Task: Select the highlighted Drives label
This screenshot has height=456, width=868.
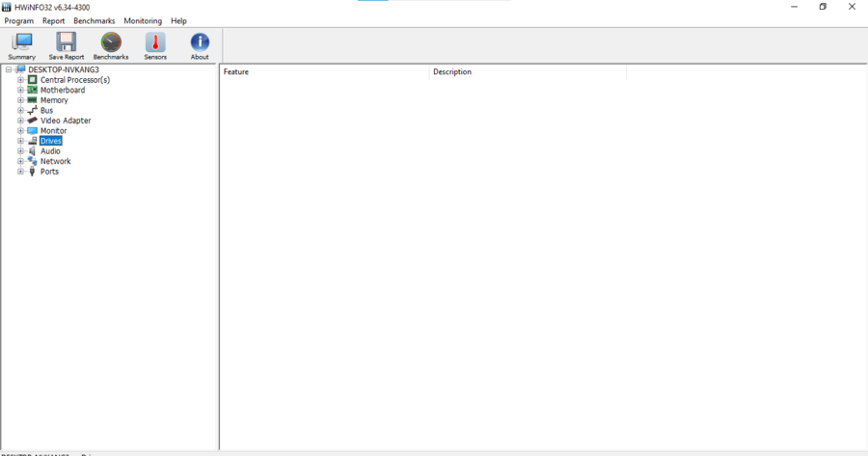Action: point(51,141)
